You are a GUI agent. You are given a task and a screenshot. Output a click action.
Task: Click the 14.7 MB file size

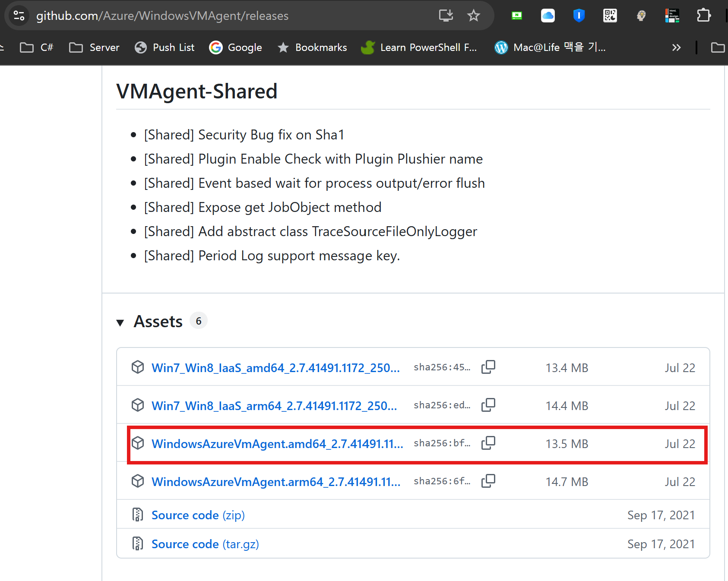[567, 482]
